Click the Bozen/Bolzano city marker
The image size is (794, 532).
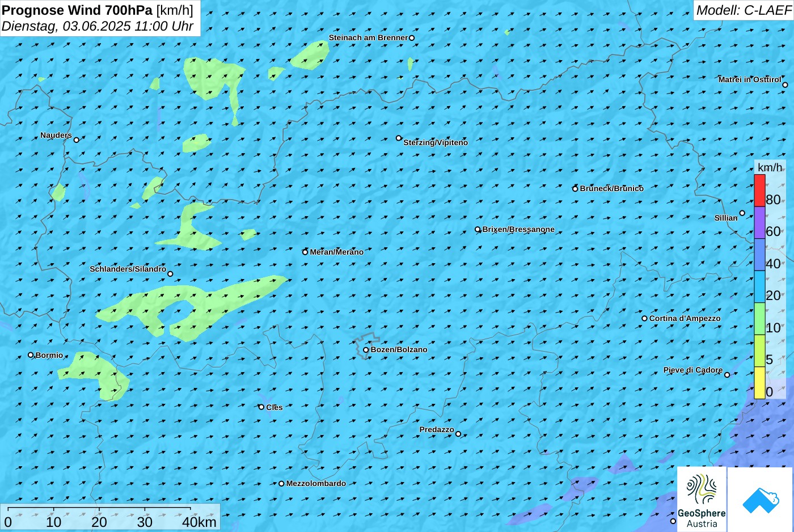coord(366,350)
